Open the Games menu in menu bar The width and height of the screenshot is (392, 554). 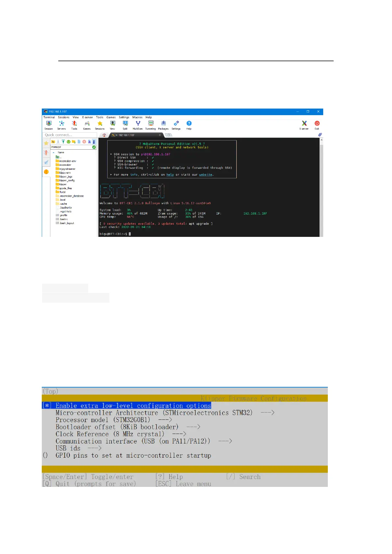click(111, 117)
